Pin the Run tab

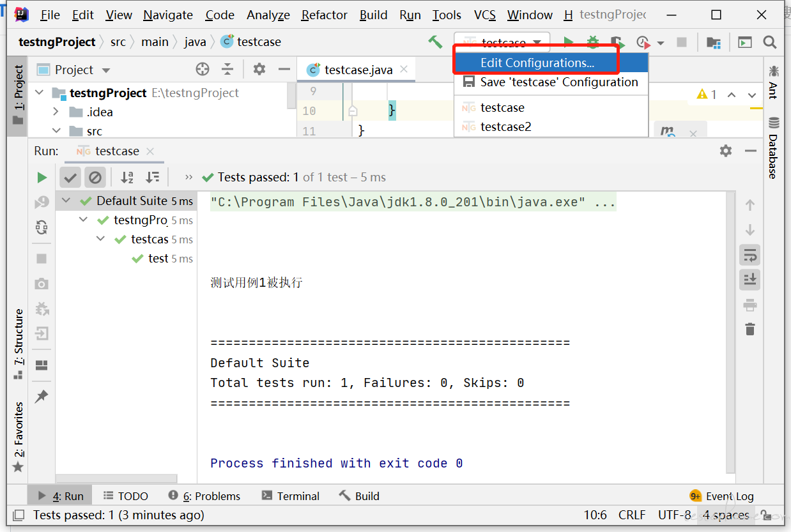pos(42,396)
